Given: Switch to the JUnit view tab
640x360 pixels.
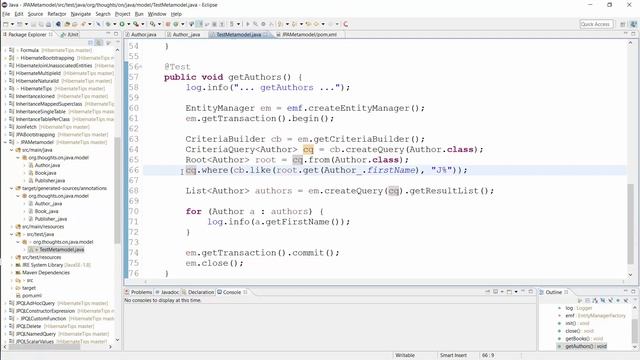Looking at the screenshot, I should click(x=70, y=35).
